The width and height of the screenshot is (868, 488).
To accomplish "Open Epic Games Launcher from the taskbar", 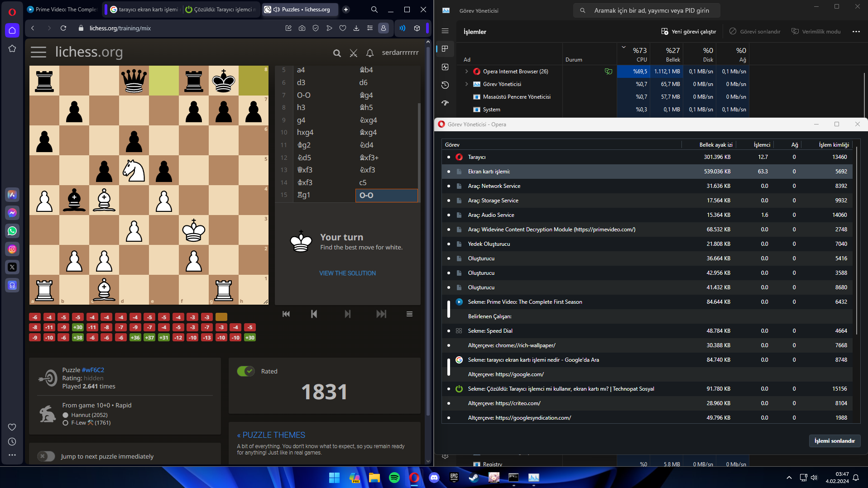I will click(x=454, y=478).
